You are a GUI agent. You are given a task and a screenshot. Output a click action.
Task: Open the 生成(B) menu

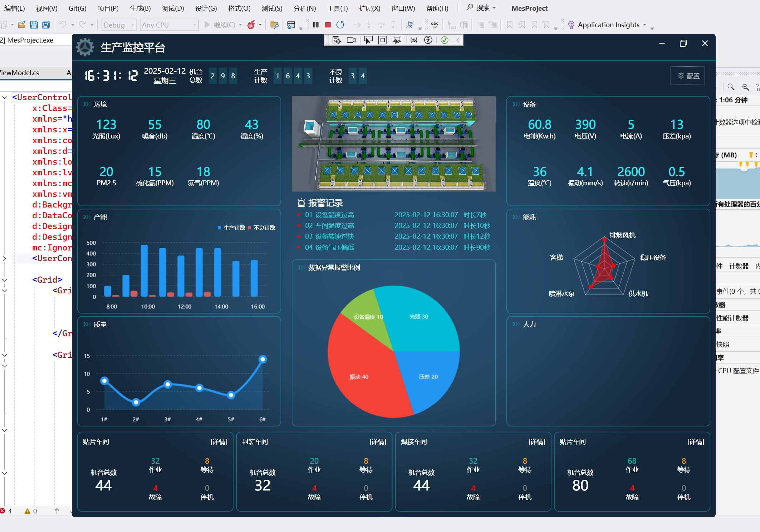tap(140, 8)
